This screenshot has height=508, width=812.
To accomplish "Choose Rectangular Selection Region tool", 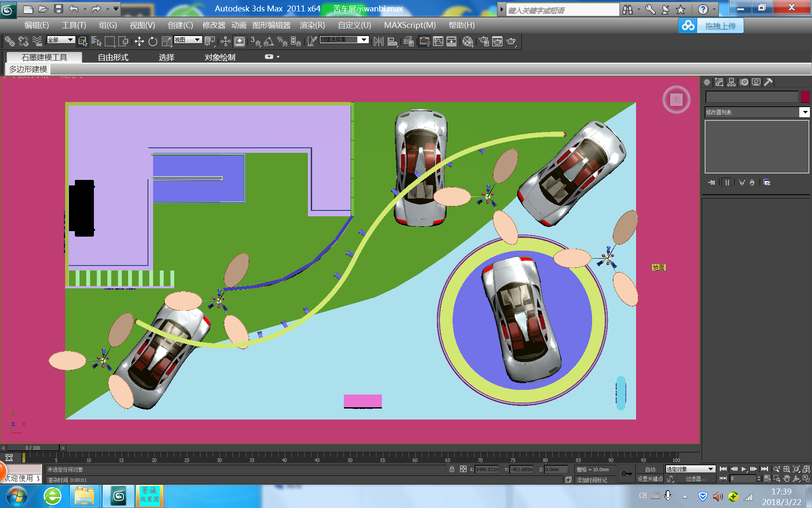I will pos(110,41).
